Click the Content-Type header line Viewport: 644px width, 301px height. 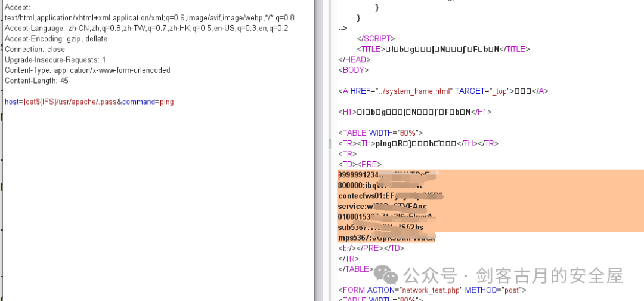click(x=88, y=70)
